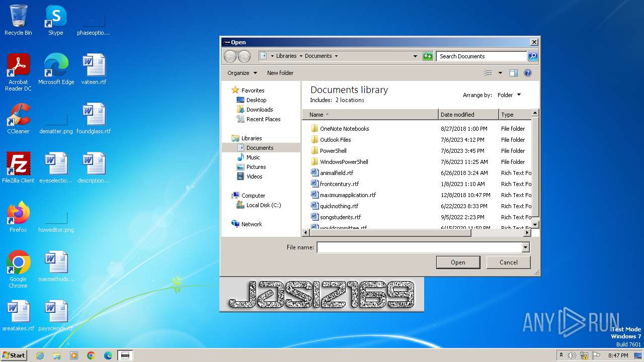The width and height of the screenshot is (644, 362).
Task: Open the Recycle Bin desktop icon
Action: (x=18, y=20)
